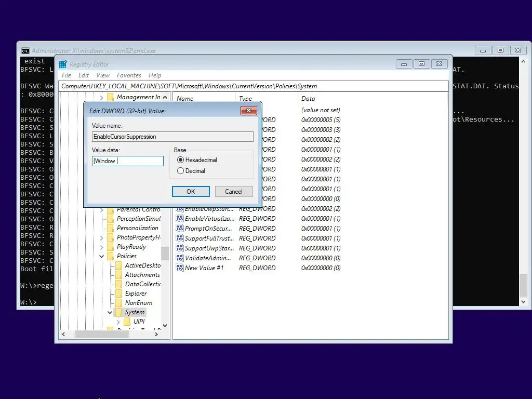Click the cmd window vertical scrollbar thumb

(523, 285)
